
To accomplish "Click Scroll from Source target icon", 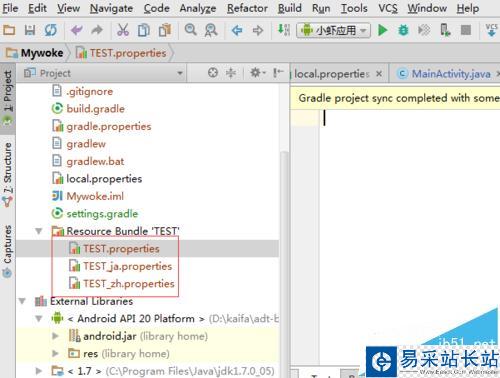I will coord(213,73).
